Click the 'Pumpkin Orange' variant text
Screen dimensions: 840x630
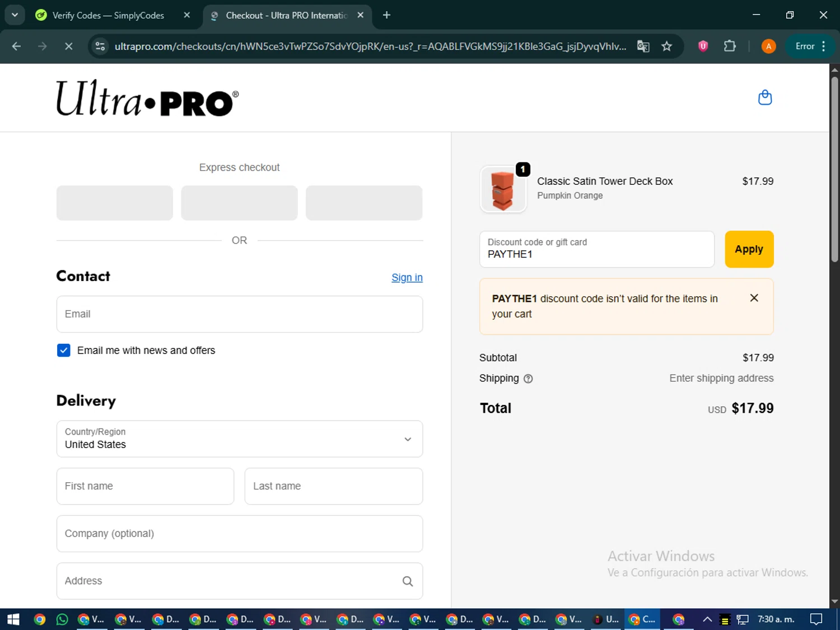tap(570, 195)
